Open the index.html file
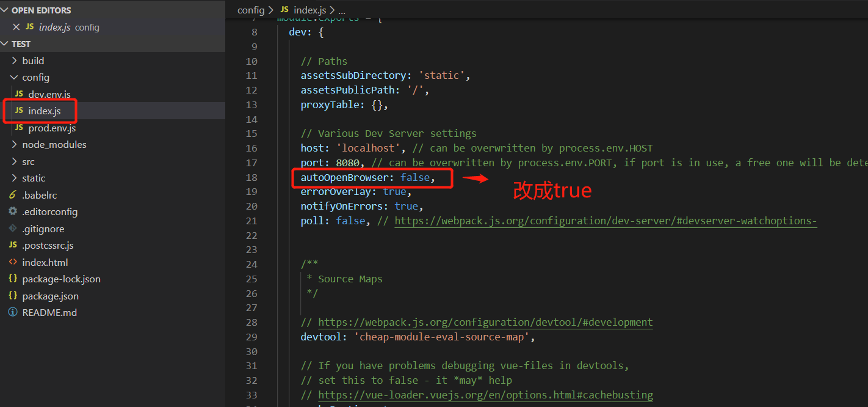Viewport: 868px width, 407px height. [x=45, y=263]
